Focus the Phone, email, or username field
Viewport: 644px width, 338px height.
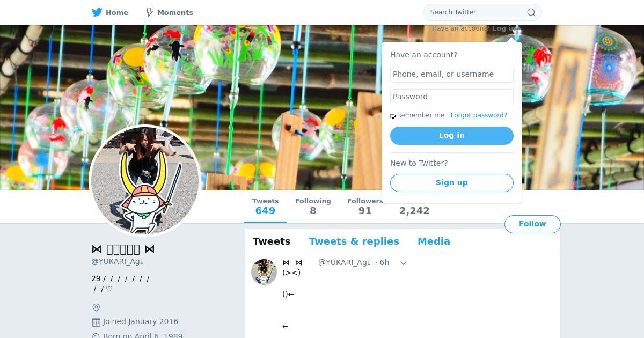click(x=452, y=75)
